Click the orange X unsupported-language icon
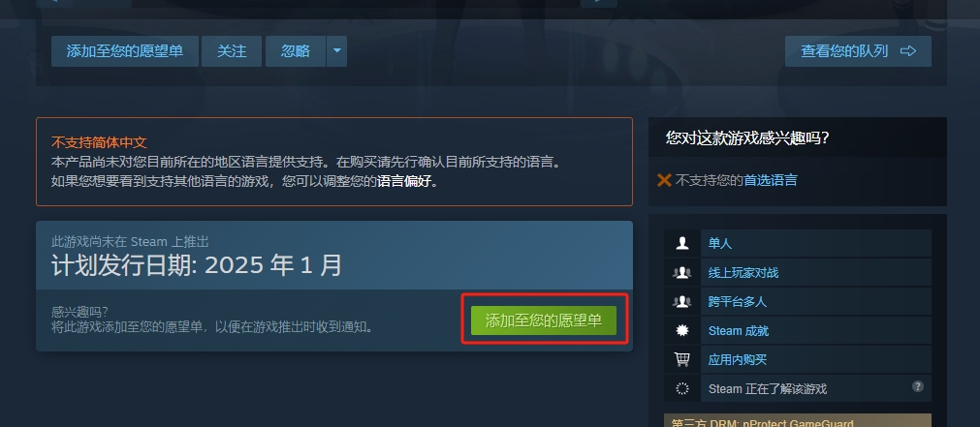980x427 pixels. [664, 180]
